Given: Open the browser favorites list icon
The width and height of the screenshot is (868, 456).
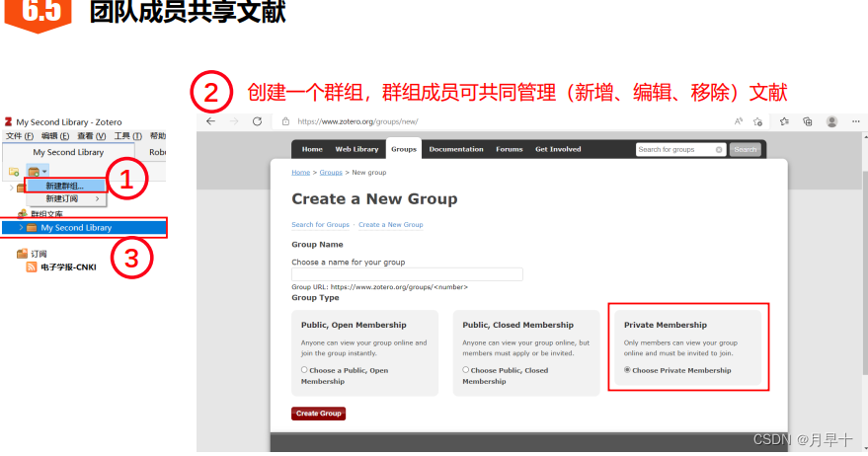Looking at the screenshot, I should (x=784, y=121).
